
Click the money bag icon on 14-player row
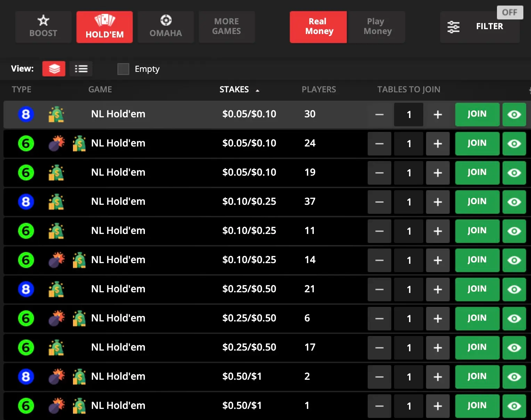79,260
